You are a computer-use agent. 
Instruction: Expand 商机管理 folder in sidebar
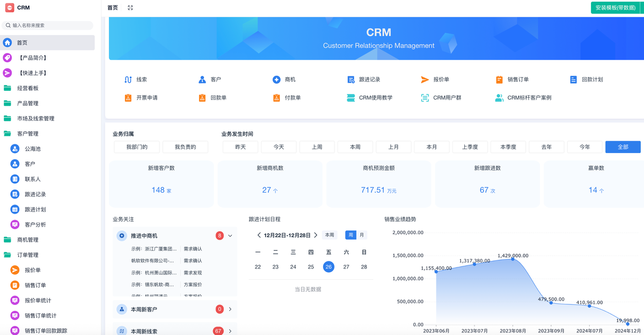[x=48, y=240]
